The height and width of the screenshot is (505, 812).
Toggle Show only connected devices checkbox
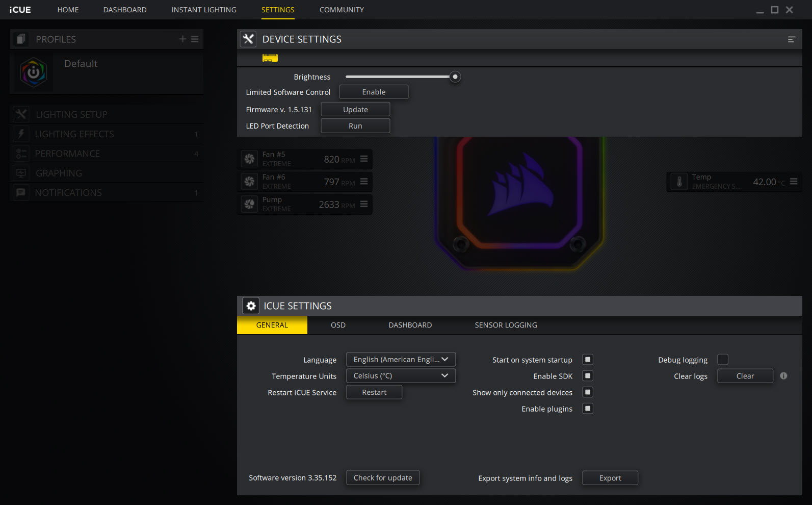(588, 392)
